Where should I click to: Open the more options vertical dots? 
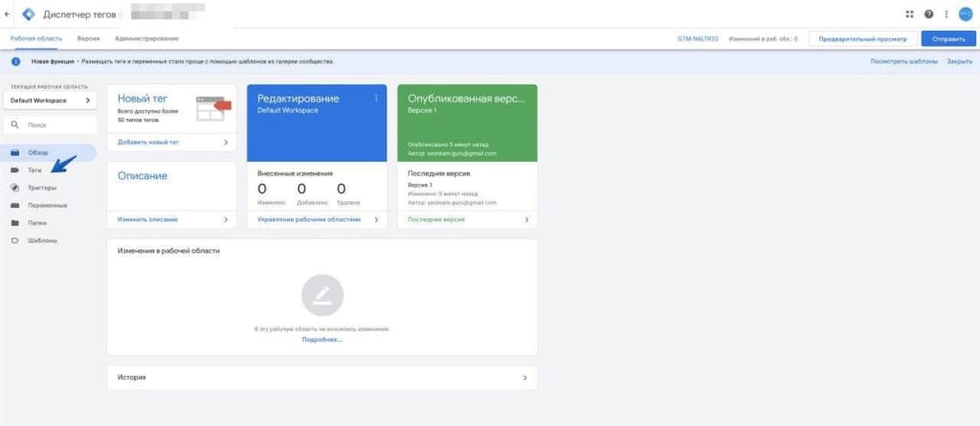tap(947, 14)
